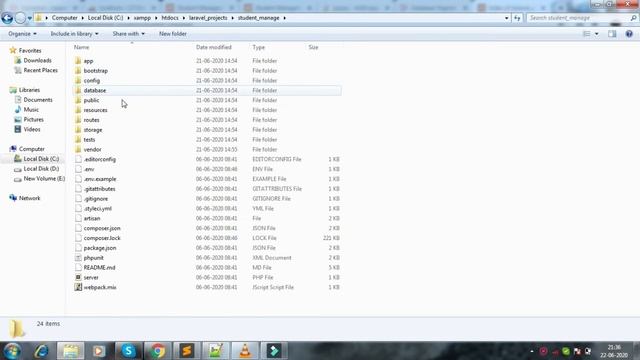Open the view options dropdown arrow

pos(597,34)
